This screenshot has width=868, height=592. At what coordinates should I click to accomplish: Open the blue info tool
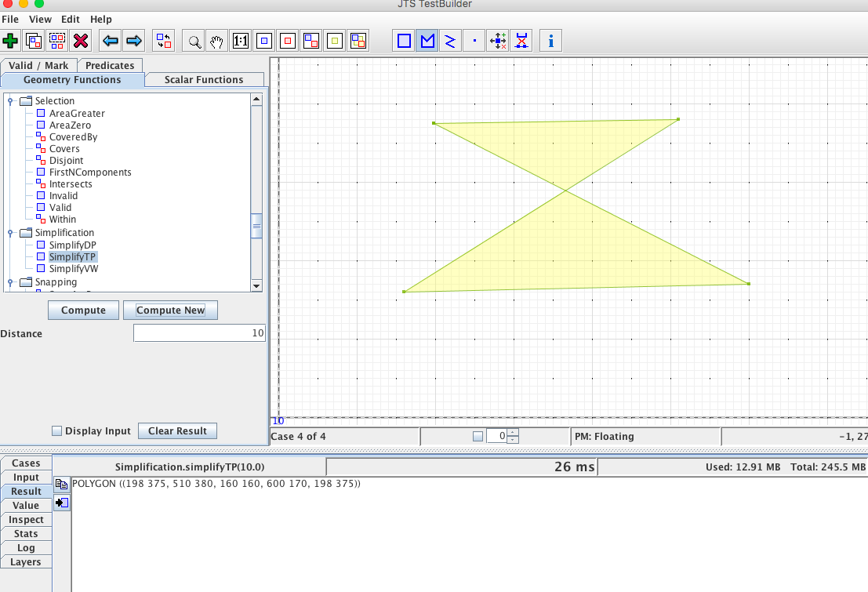pos(550,41)
